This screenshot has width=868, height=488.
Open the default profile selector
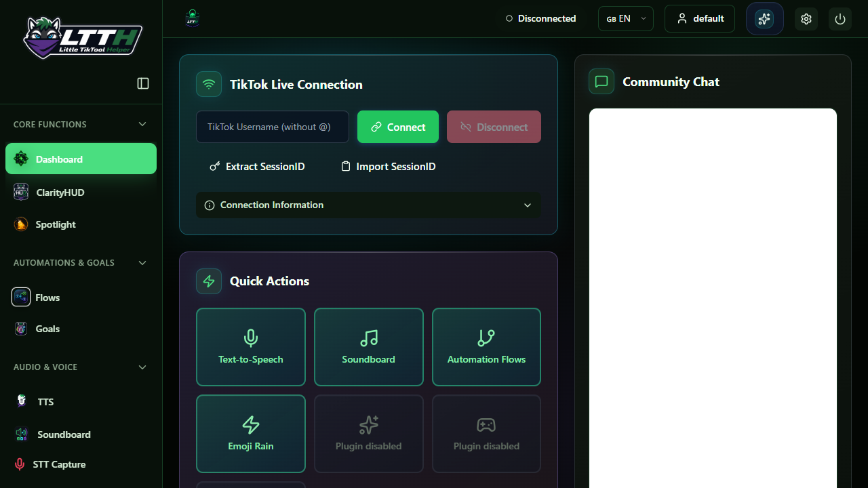[x=700, y=19]
